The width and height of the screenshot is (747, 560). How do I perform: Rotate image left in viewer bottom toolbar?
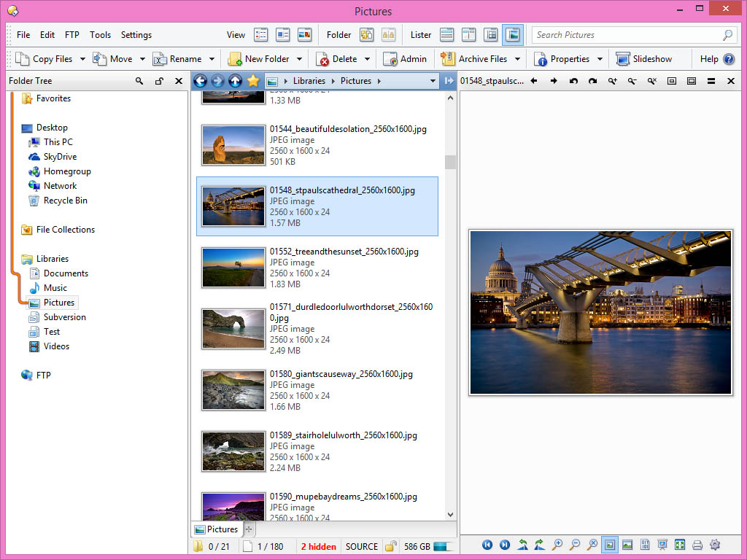523,545
